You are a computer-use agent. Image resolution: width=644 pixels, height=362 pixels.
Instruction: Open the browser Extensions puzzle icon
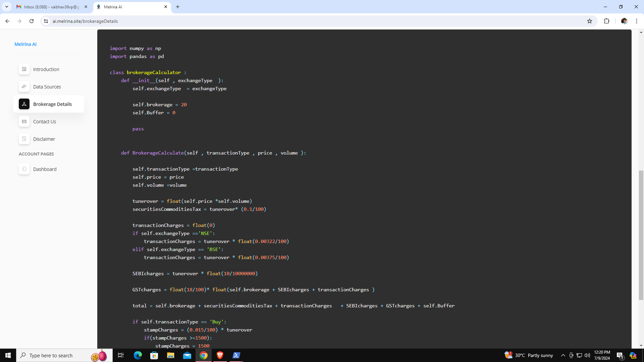tap(606, 21)
